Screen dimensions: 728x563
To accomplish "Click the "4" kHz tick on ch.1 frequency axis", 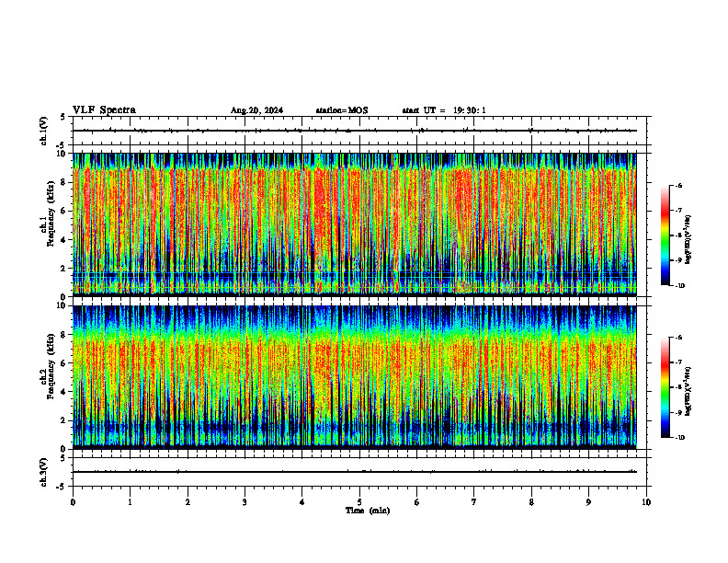I will [64, 240].
